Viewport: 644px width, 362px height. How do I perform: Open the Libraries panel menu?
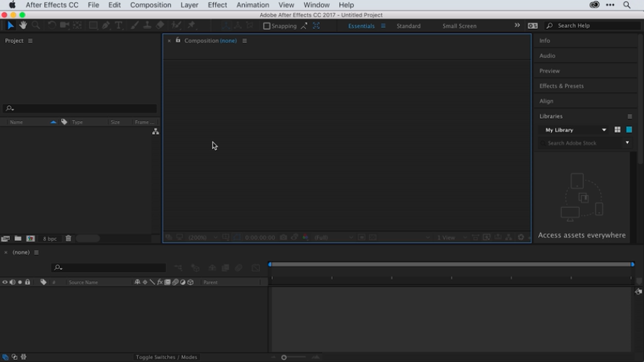(630, 116)
